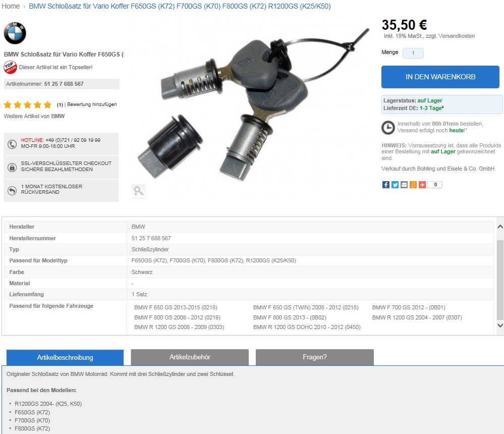Go to Home breadcrumb

pos(11,6)
